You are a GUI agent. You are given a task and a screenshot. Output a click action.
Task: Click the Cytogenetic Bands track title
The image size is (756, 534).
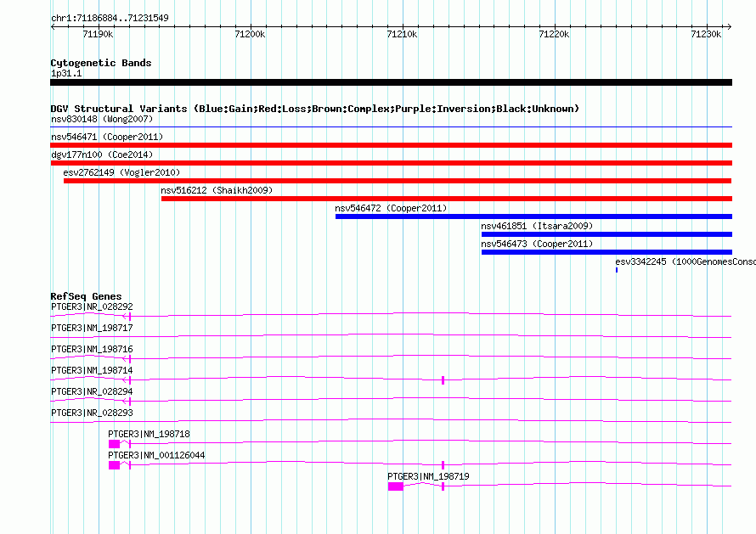tap(101, 63)
